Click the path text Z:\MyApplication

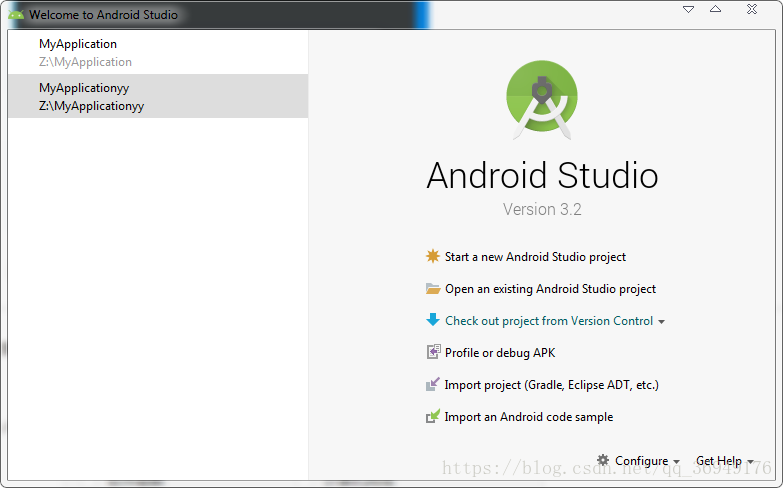click(85, 62)
